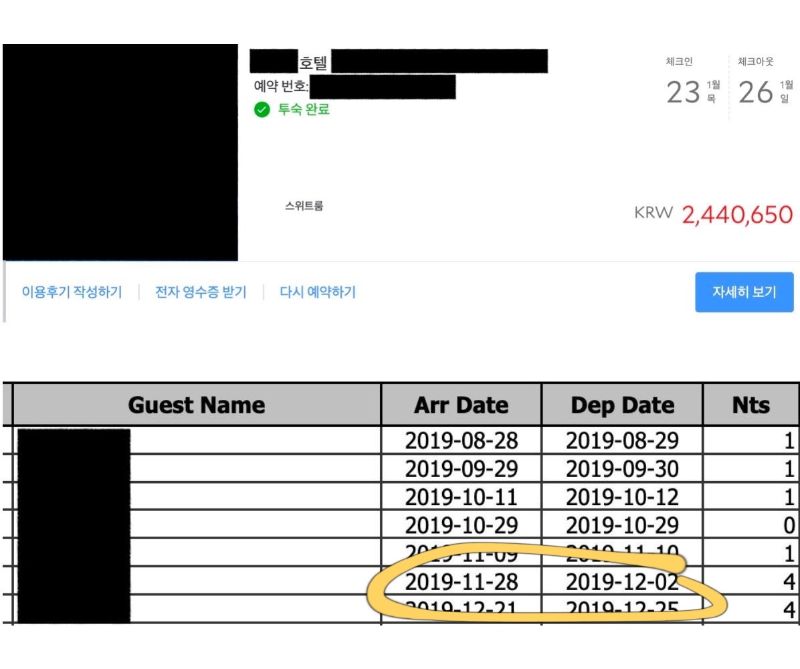
Task: Click the check-in date 23
Action: pyautogui.click(x=683, y=93)
